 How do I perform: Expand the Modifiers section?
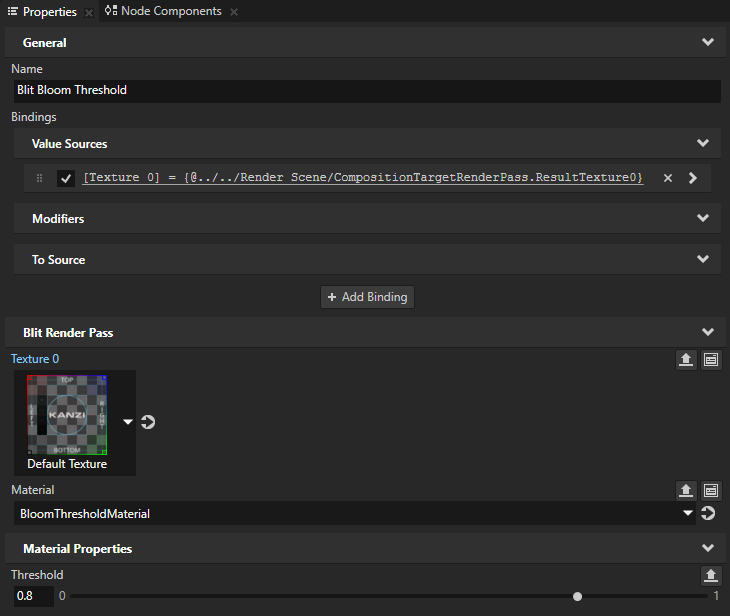703,218
